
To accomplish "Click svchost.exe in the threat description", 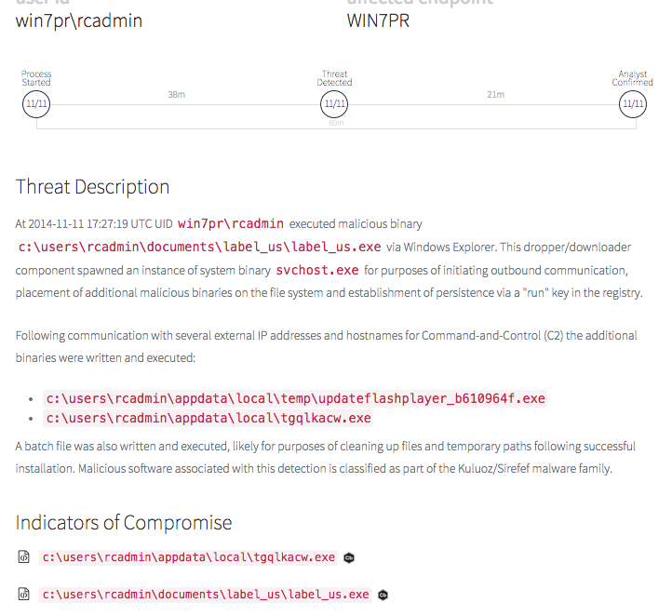I will (x=317, y=270).
